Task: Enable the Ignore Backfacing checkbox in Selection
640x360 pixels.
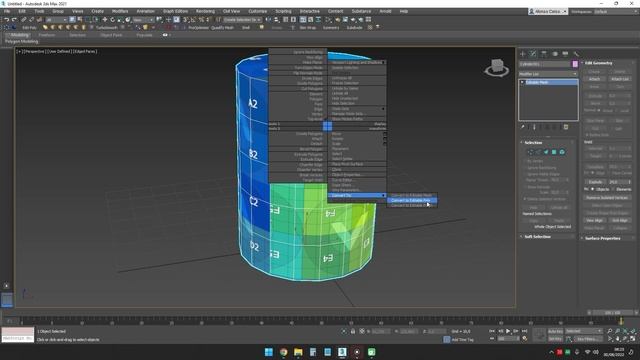Action: tap(524, 168)
